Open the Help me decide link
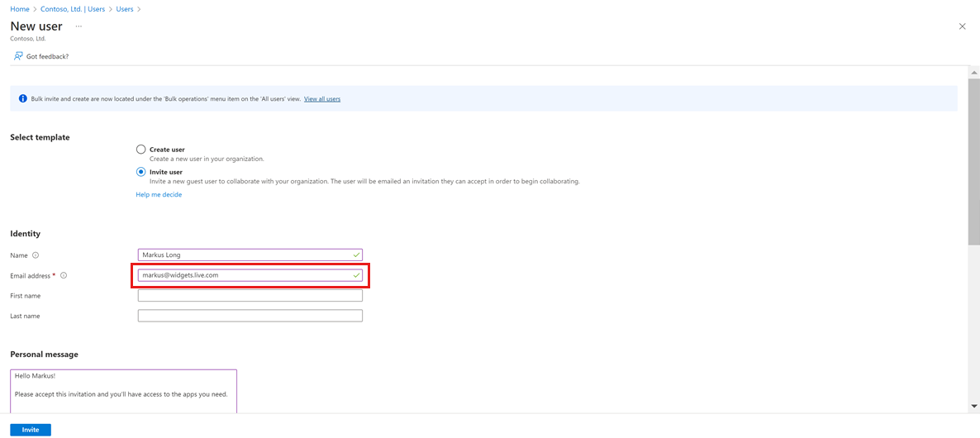The width and height of the screenshot is (980, 438). (159, 194)
